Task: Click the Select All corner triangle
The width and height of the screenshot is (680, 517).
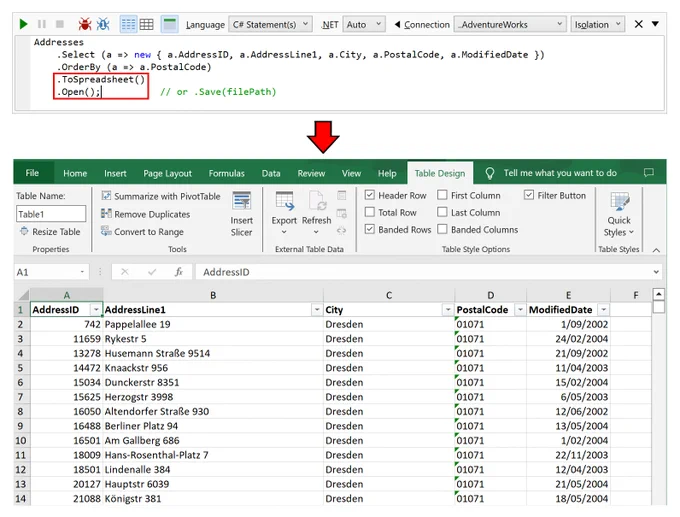Action: pyautogui.click(x=23, y=295)
